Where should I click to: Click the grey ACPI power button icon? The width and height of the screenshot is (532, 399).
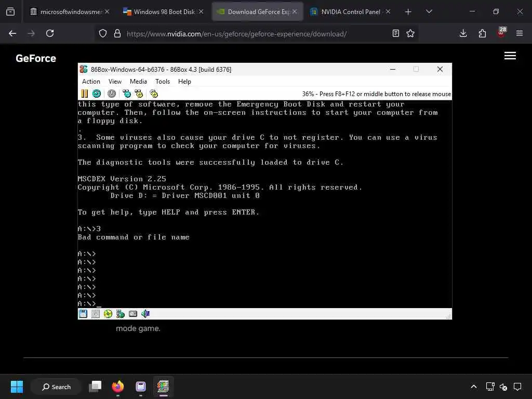pyautogui.click(x=112, y=94)
